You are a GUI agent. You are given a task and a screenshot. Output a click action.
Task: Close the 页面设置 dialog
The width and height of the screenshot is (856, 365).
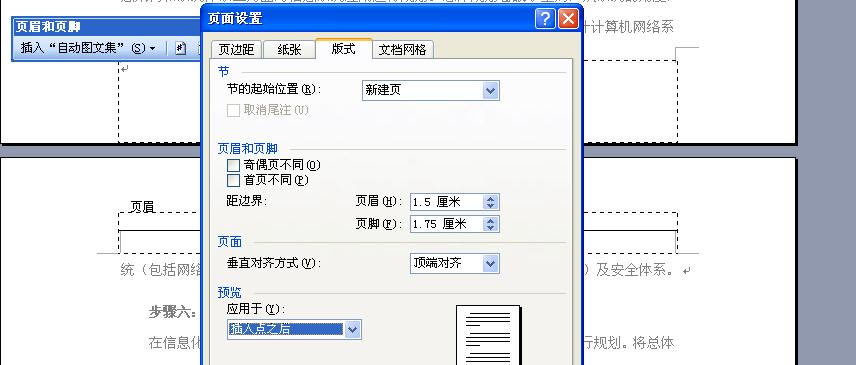pos(568,19)
